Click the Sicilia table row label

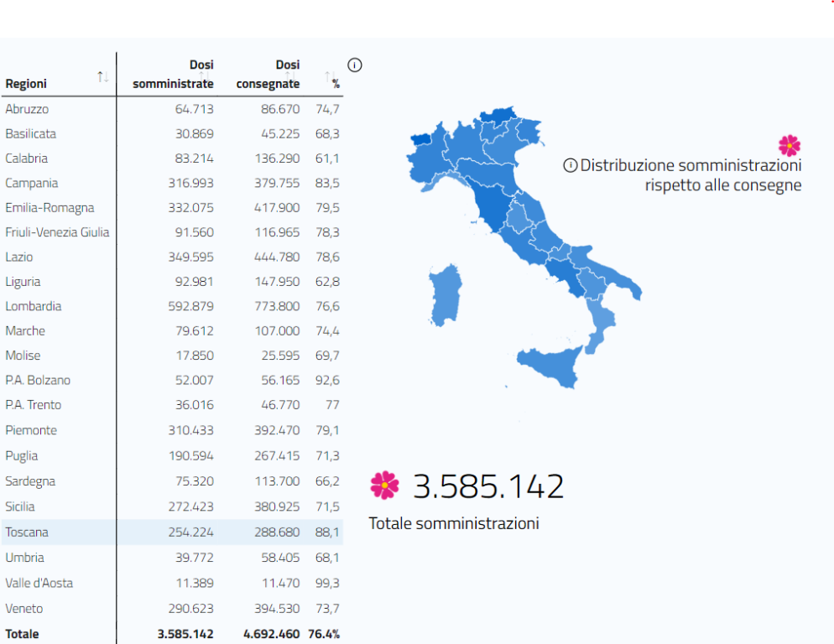coord(19,506)
